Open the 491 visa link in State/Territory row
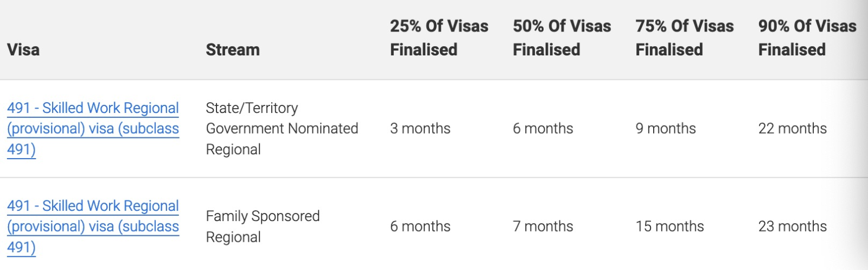The image size is (868, 270). 93,129
